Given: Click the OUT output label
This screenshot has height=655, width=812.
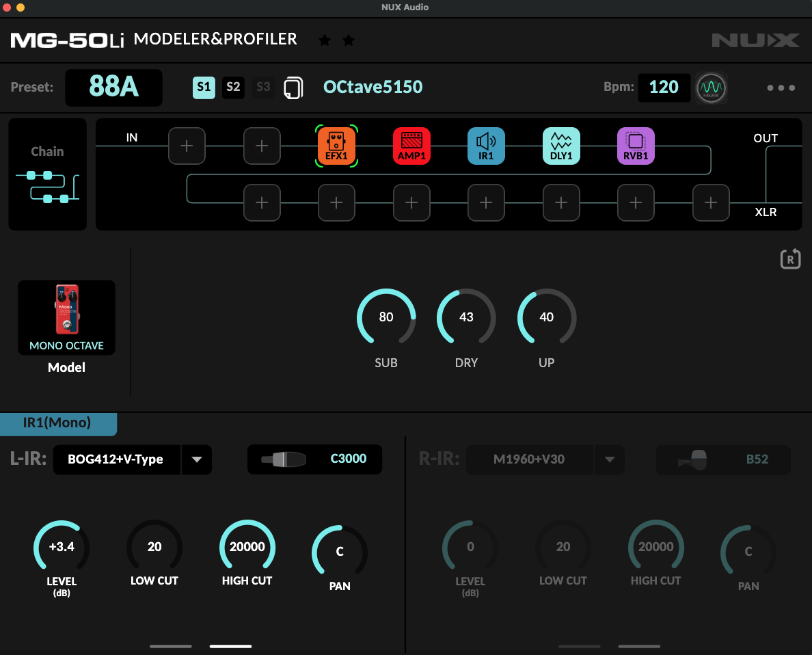Looking at the screenshot, I should coord(766,138).
